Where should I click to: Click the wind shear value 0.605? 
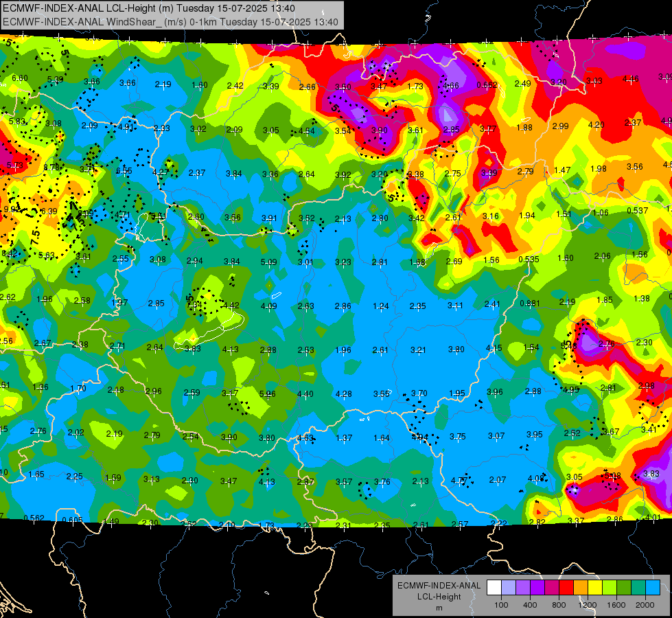(x=72, y=520)
